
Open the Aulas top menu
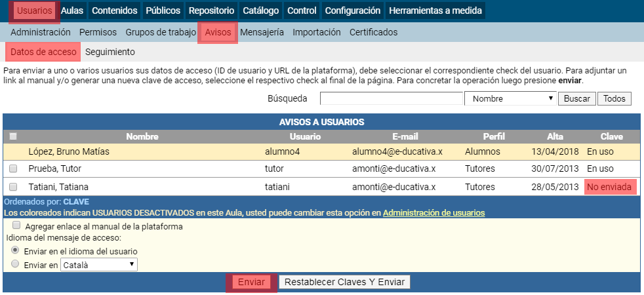coord(72,10)
